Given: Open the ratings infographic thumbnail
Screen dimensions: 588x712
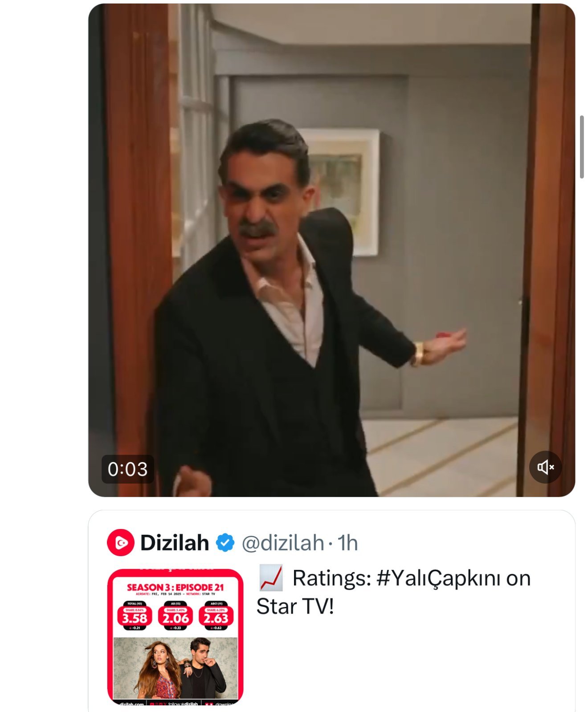Looking at the screenshot, I should [x=175, y=637].
